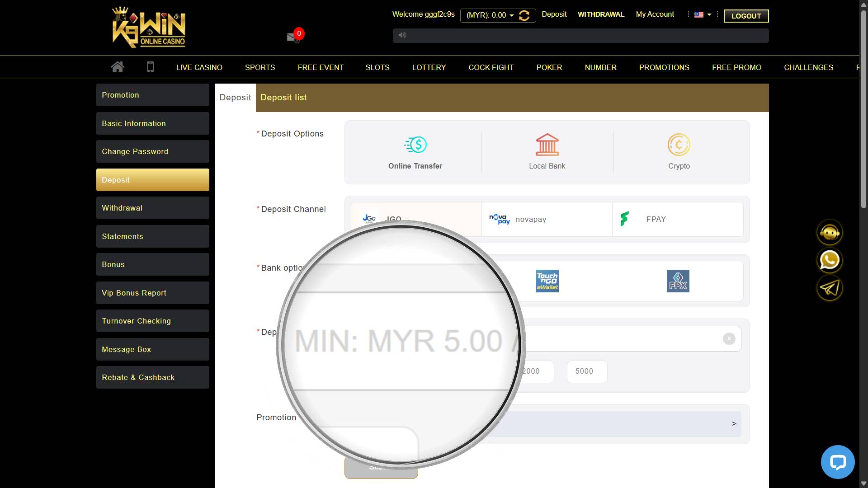868x488 pixels.
Task: Select the Crypto deposit option
Action: pyautogui.click(x=679, y=153)
